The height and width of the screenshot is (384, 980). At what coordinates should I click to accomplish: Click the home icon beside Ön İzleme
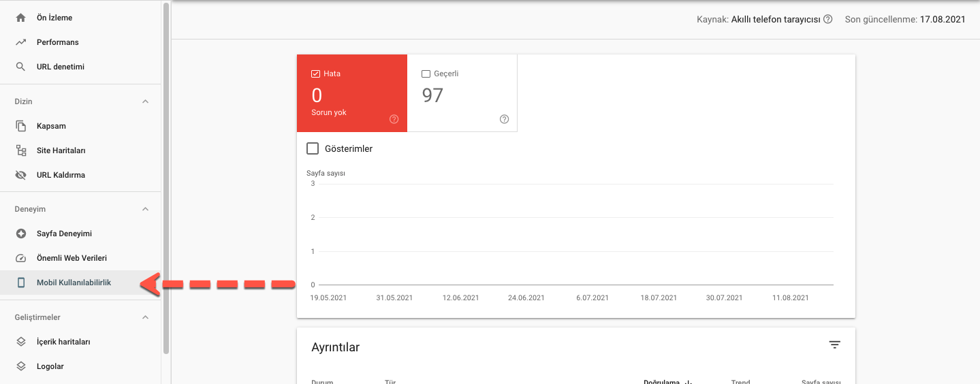pyautogui.click(x=20, y=18)
